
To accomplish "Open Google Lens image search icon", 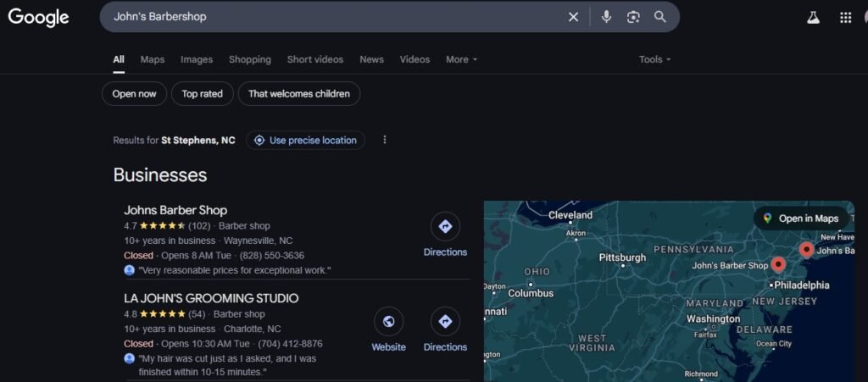I will (633, 17).
